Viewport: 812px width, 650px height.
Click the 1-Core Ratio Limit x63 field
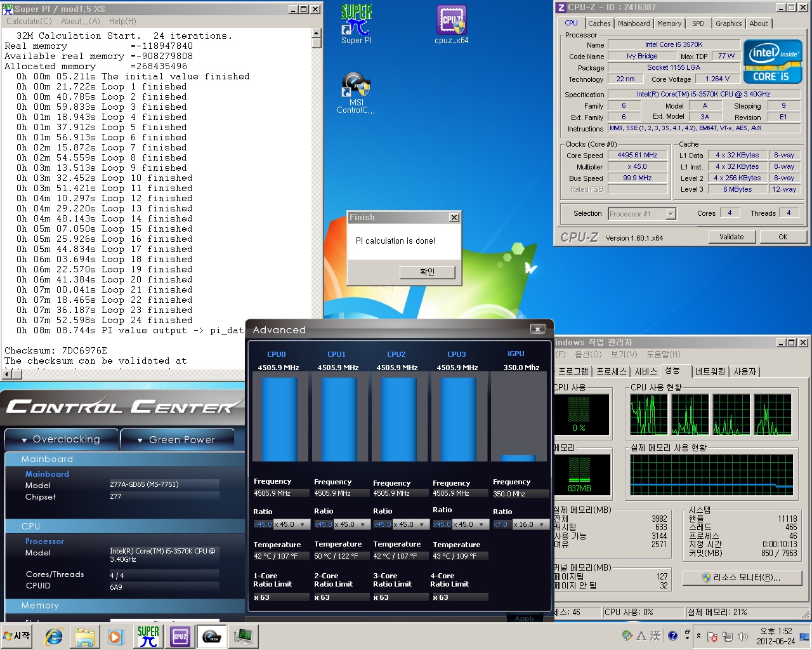281,597
